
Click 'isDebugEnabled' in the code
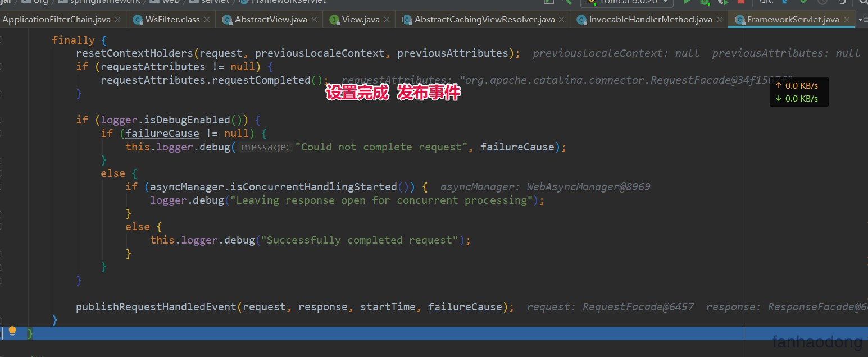click(188, 120)
